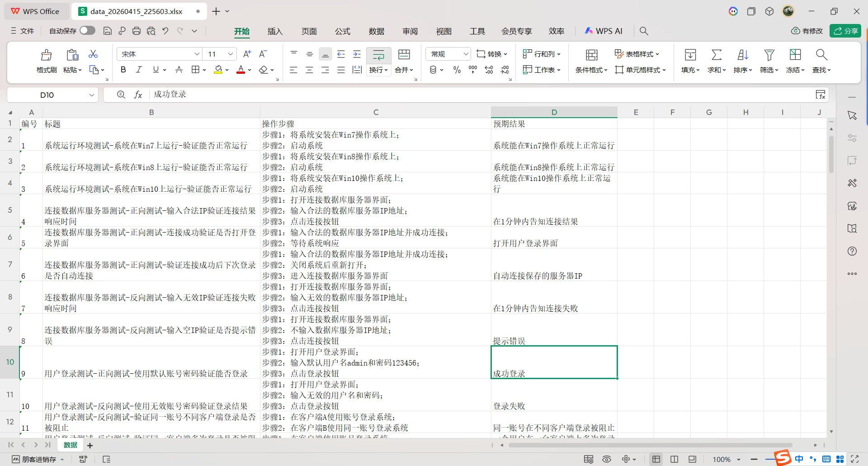Click the Filter (筛选) funnel icon
This screenshot has height=466, width=868.
coord(769,55)
